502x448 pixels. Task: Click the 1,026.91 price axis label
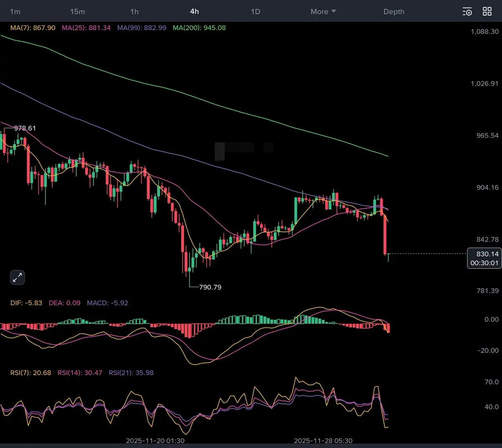coord(485,83)
